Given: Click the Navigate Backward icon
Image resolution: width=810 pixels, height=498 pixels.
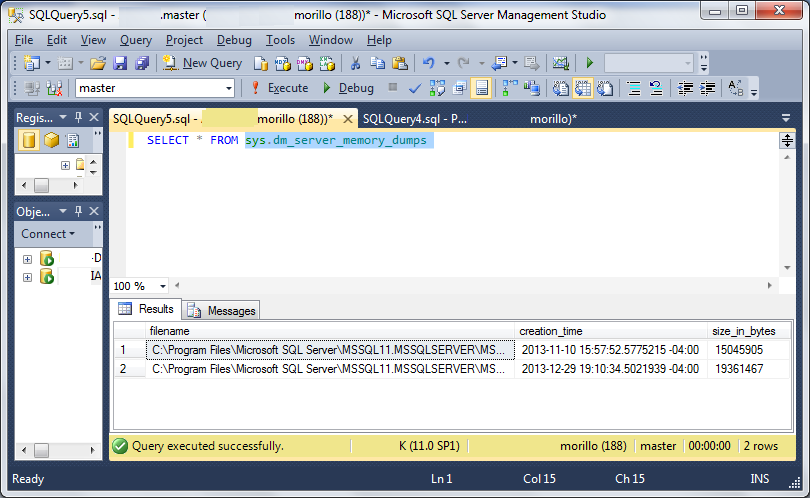Looking at the screenshot, I should click(x=500, y=63).
